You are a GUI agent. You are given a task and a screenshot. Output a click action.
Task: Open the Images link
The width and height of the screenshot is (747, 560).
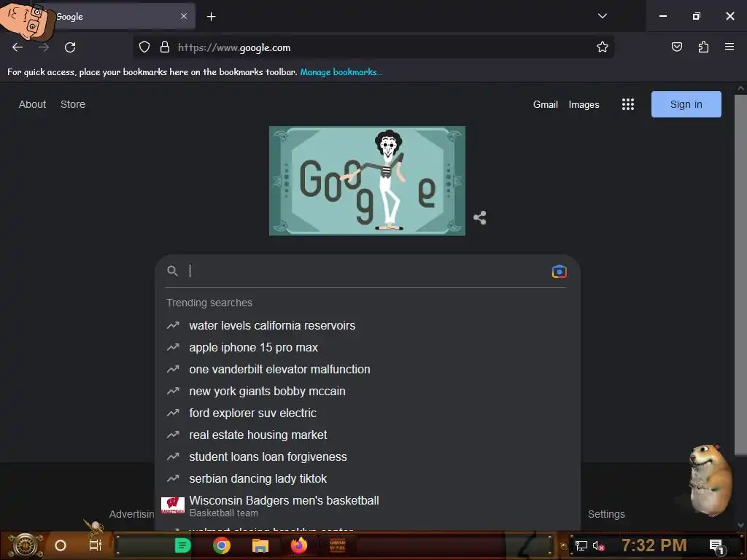584,104
